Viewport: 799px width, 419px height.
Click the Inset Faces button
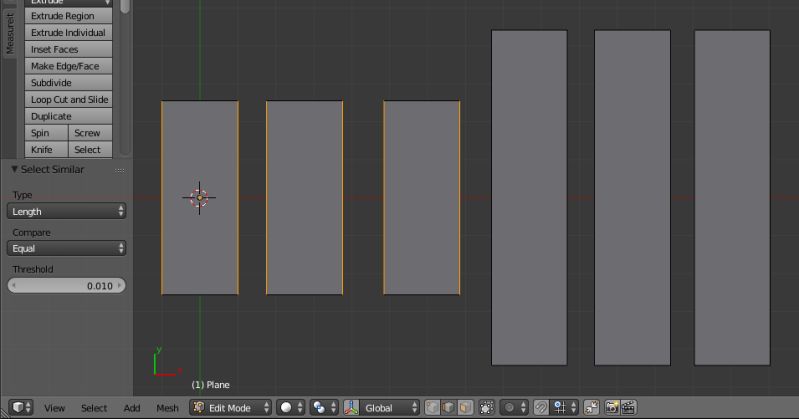tap(68, 49)
